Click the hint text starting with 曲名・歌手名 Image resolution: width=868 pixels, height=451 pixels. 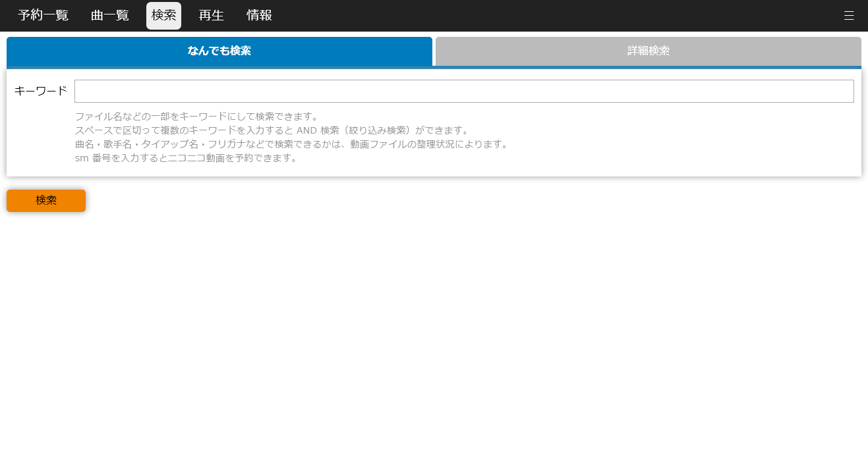tap(293, 144)
